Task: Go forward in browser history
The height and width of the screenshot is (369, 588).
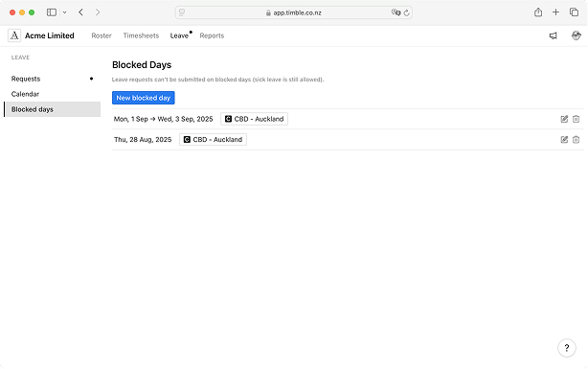Action: (98, 12)
